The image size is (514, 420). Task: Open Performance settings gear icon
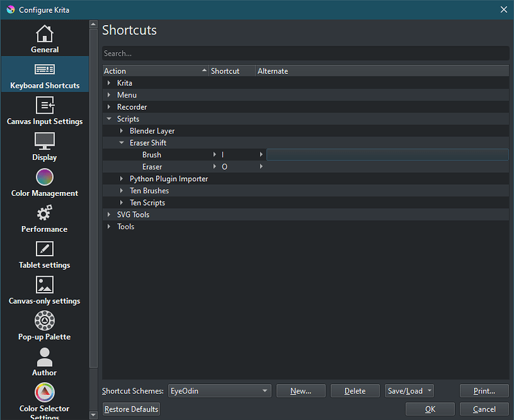click(x=44, y=213)
